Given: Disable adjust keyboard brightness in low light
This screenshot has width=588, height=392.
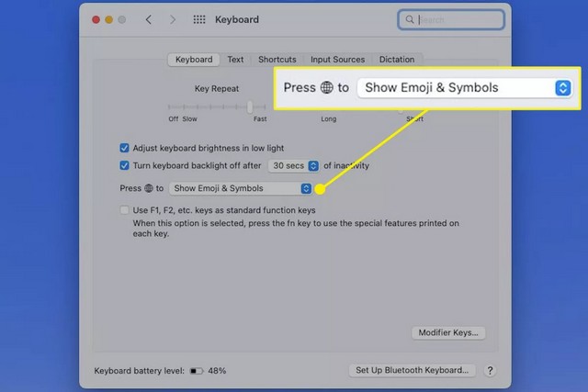Looking at the screenshot, I should pos(125,147).
